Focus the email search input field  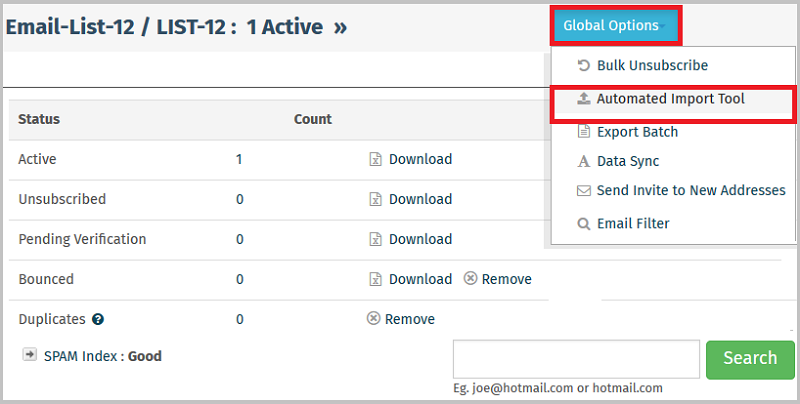(576, 359)
